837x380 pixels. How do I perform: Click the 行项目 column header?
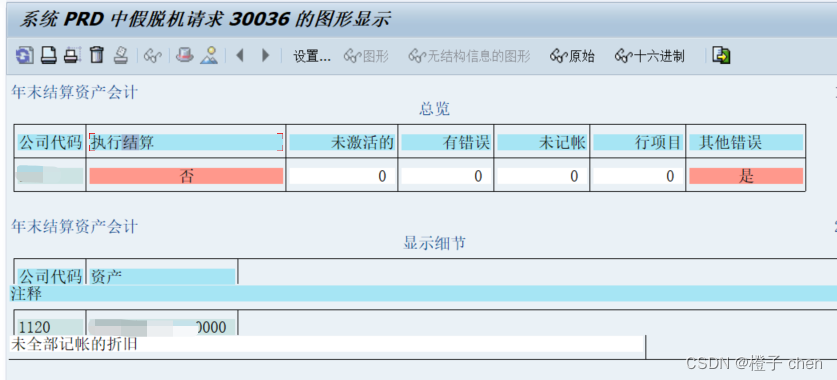tap(638, 142)
